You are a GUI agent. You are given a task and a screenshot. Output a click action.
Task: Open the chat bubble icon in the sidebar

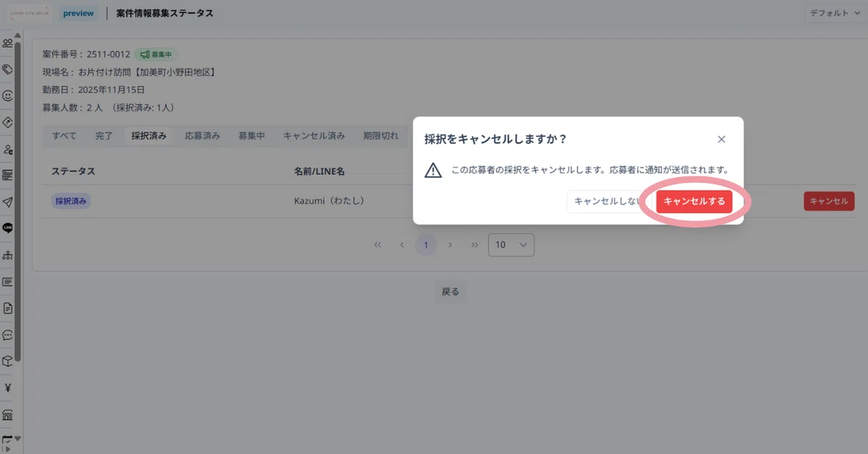(8, 335)
